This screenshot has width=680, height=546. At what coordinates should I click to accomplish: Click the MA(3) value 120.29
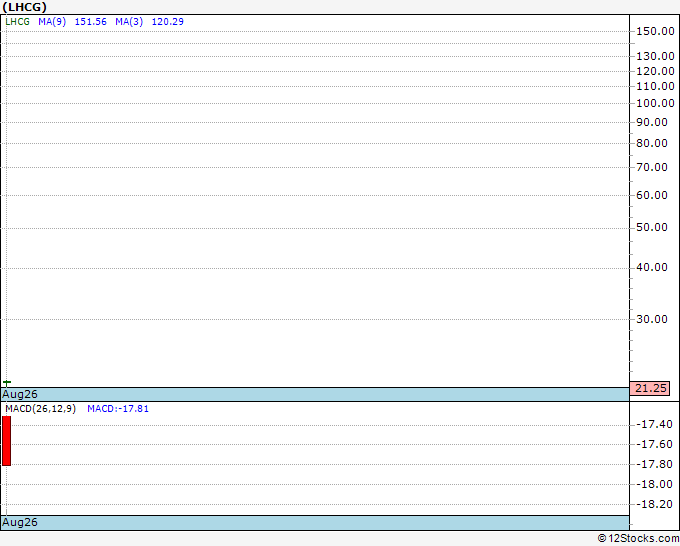tap(167, 22)
